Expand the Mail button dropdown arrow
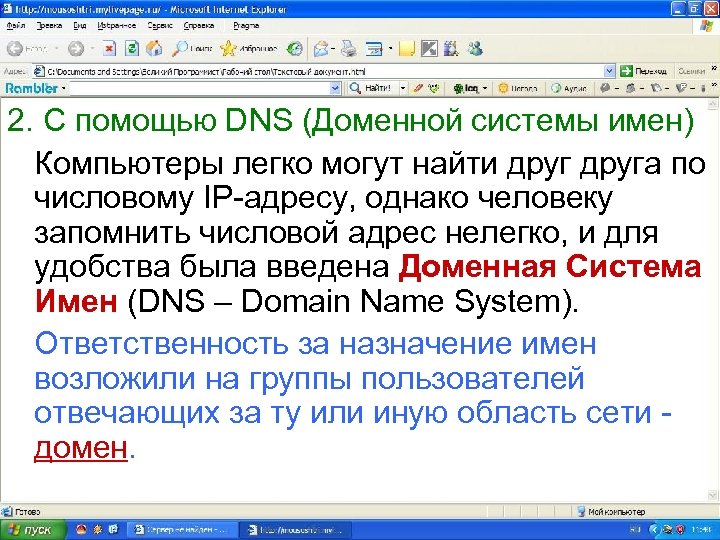Viewport: 720px width, 540px height. (333, 48)
